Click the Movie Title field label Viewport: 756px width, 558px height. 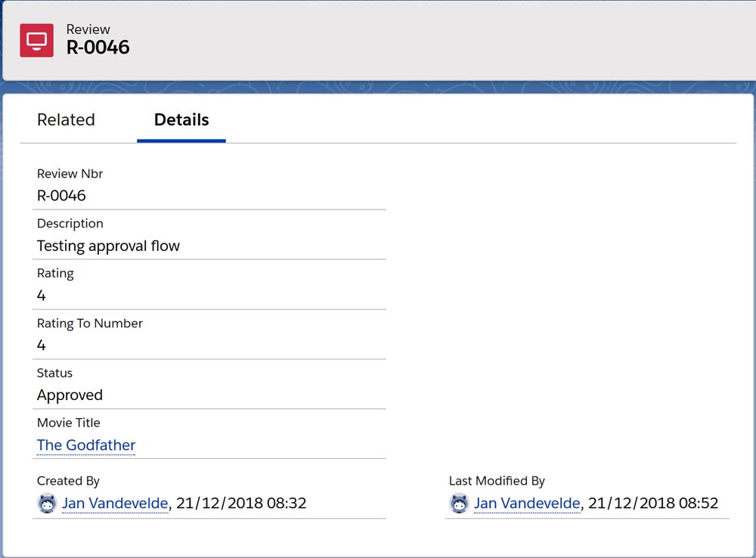click(68, 423)
